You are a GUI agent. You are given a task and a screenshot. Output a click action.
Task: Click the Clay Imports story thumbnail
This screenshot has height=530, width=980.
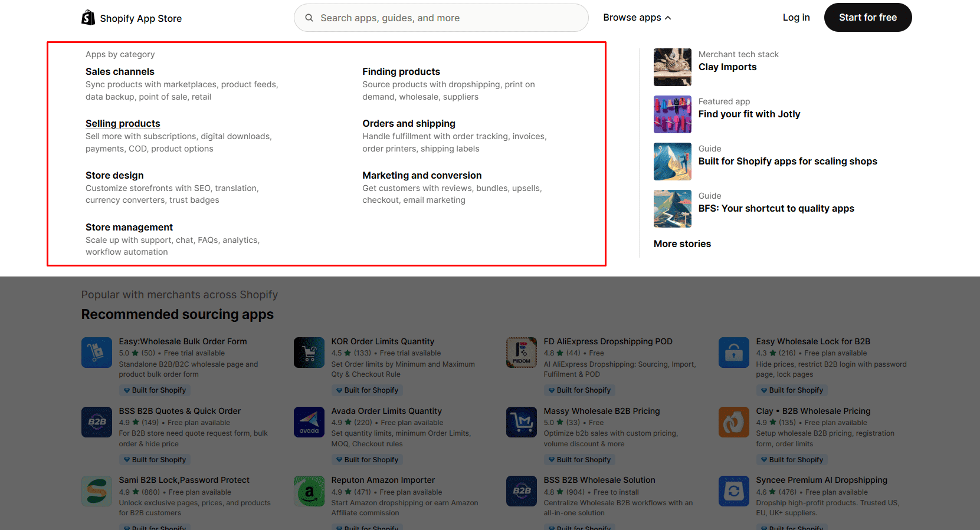[673, 67]
